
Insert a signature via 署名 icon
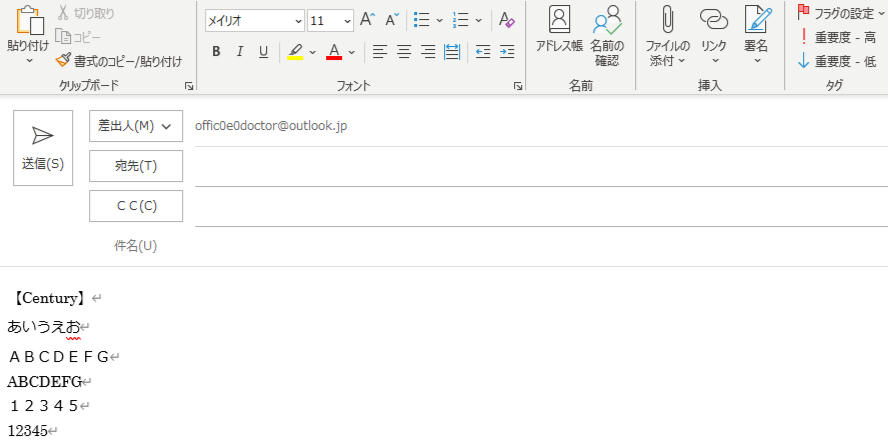756,36
